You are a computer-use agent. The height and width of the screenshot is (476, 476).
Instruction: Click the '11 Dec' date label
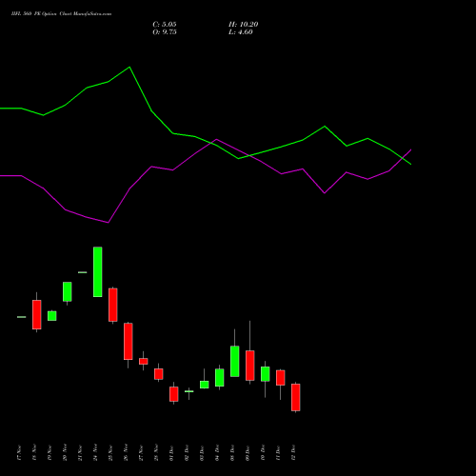(x=278, y=452)
